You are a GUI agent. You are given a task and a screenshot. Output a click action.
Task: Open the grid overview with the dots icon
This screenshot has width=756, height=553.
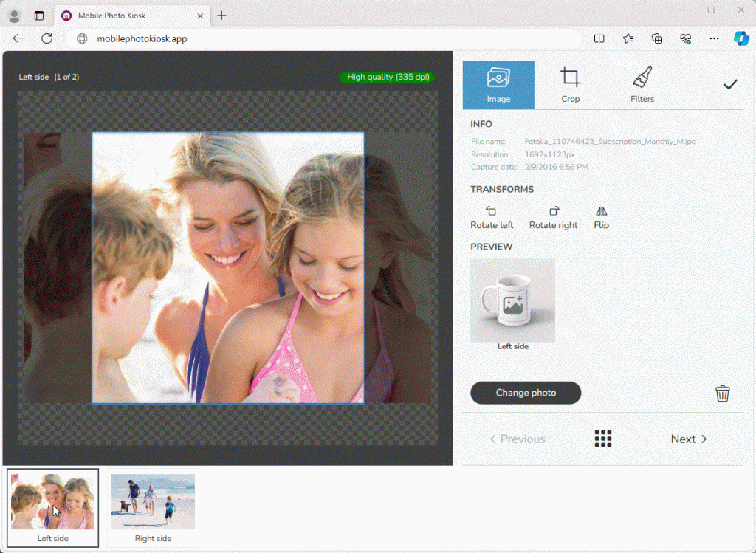click(x=602, y=439)
